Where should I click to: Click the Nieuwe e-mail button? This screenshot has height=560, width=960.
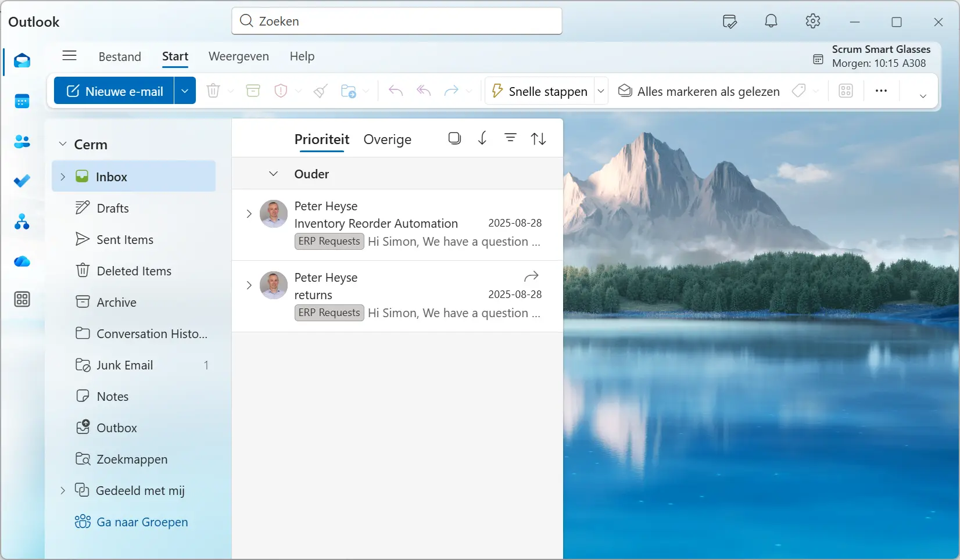(114, 91)
